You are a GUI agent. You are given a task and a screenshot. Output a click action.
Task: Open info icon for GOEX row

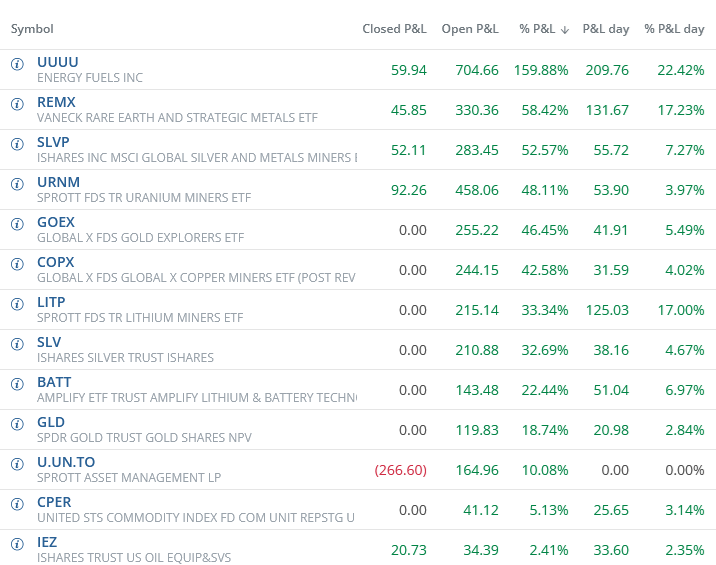click(x=17, y=224)
